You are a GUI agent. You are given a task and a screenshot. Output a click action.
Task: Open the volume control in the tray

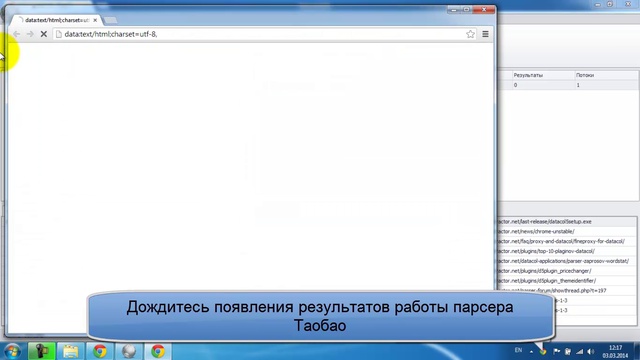tap(591, 351)
